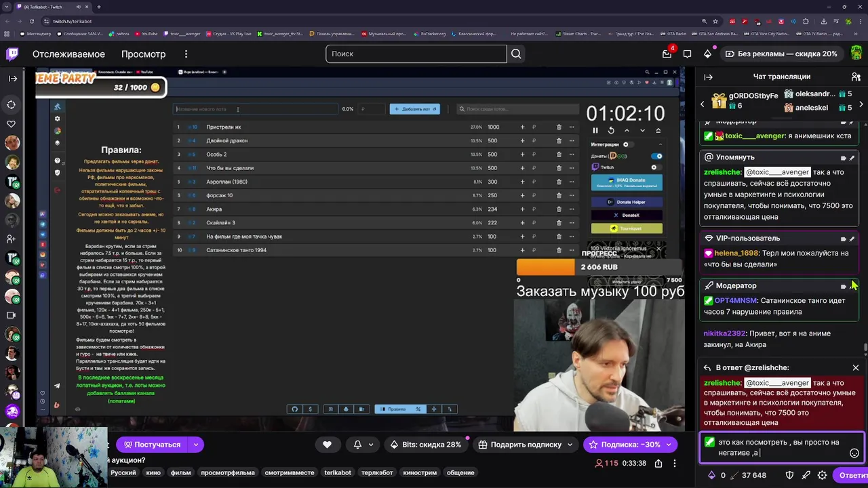Click toxic____avenger username in chat

tap(755, 136)
